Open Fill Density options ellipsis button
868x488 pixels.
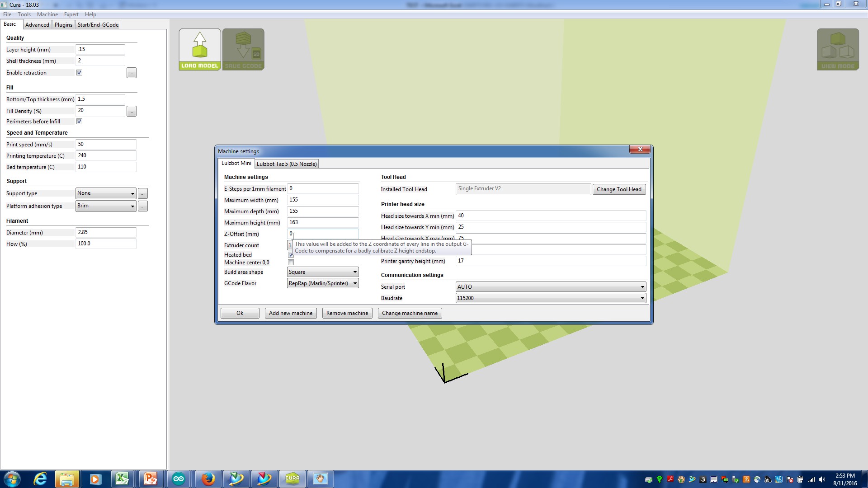pyautogui.click(x=131, y=111)
